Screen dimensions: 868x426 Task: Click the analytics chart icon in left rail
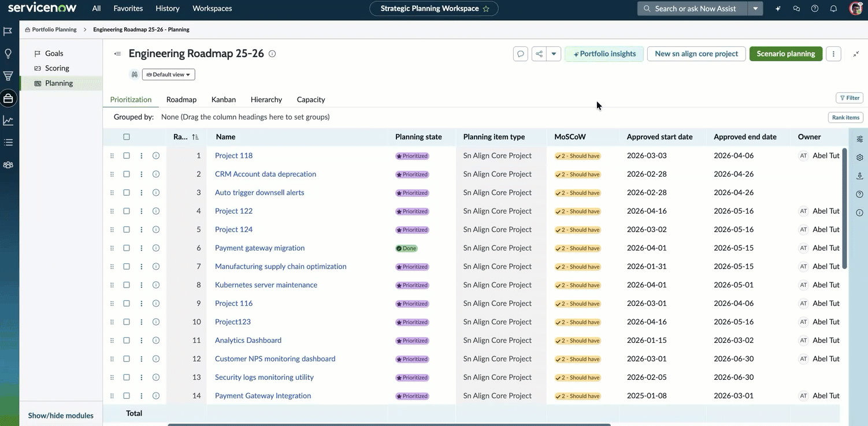click(8, 121)
